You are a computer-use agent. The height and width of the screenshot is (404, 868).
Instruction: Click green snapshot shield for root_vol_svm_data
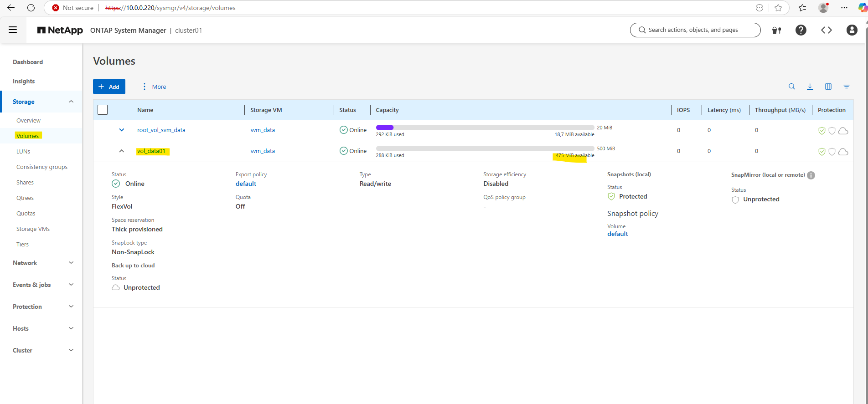(822, 131)
